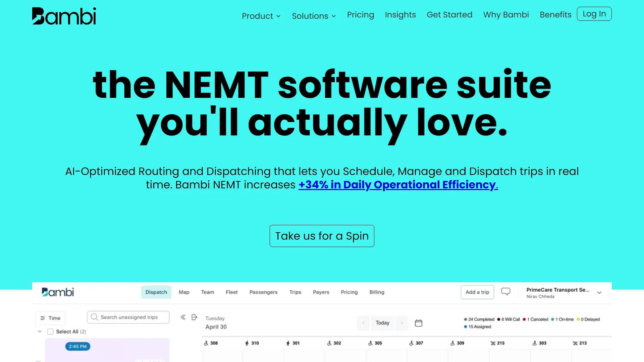Focus the Search unassigned trips field
Screen dimensions: 644x362
click(x=128, y=317)
